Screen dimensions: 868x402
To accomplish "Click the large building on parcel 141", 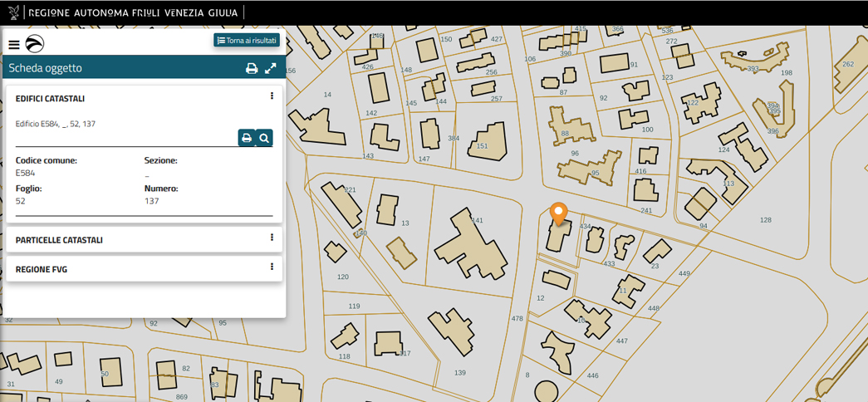I will pos(469,245).
